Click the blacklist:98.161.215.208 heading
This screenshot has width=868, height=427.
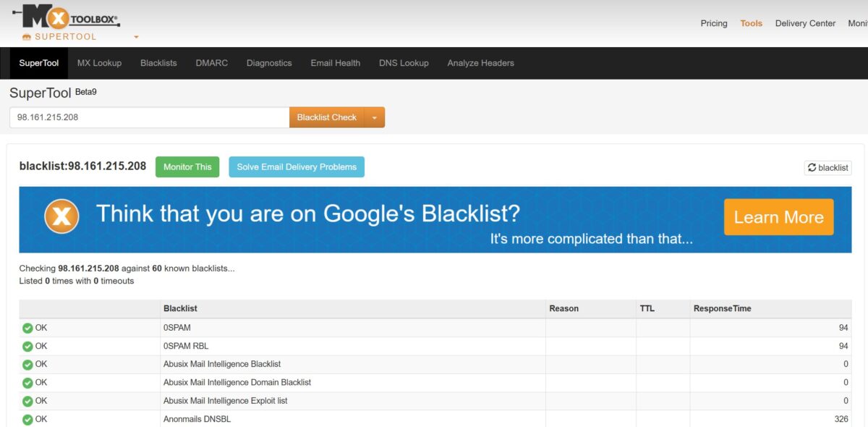click(82, 166)
